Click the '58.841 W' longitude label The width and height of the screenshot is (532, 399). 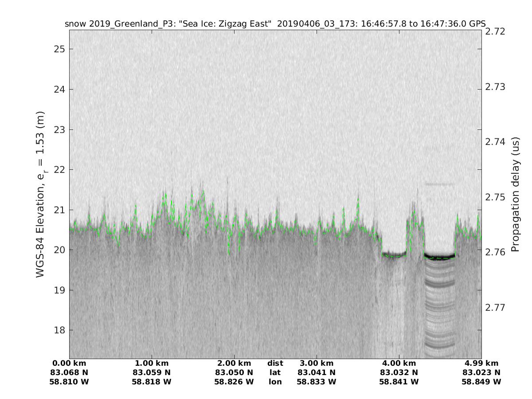(x=399, y=382)
